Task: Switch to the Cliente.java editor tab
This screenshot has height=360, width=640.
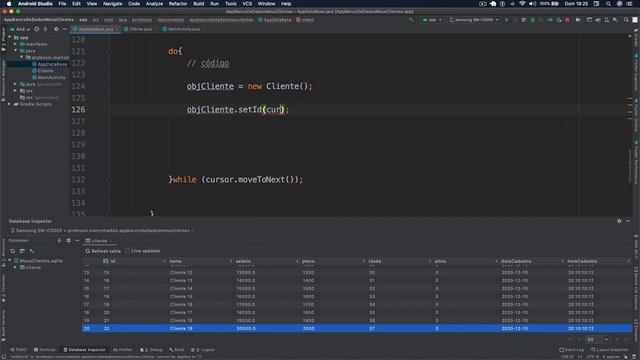Action: (x=140, y=29)
